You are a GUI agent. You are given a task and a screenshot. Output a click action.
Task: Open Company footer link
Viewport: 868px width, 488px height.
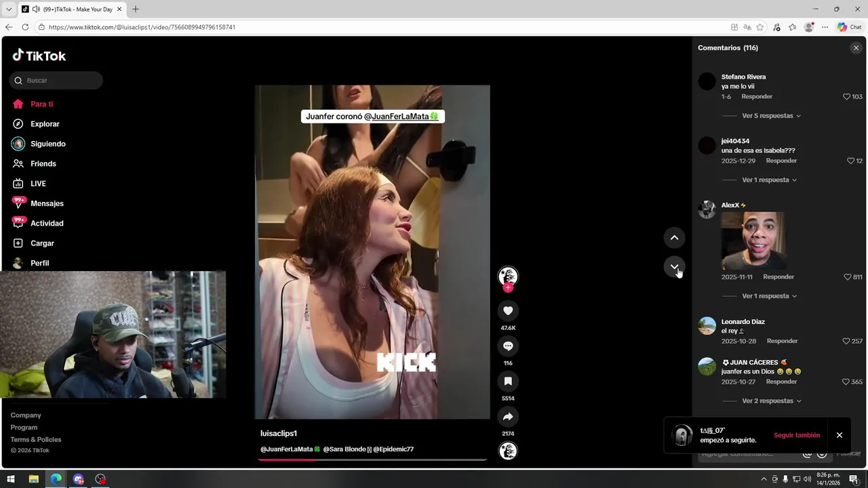pyautogui.click(x=26, y=415)
